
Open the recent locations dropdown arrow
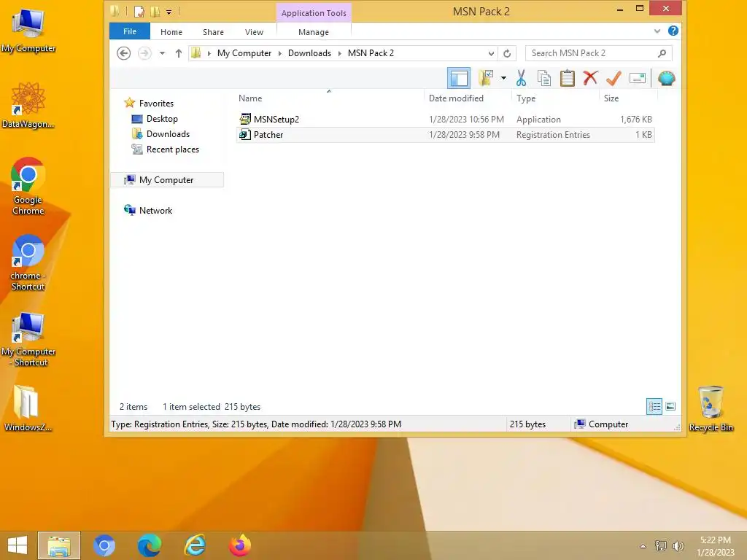coord(163,52)
